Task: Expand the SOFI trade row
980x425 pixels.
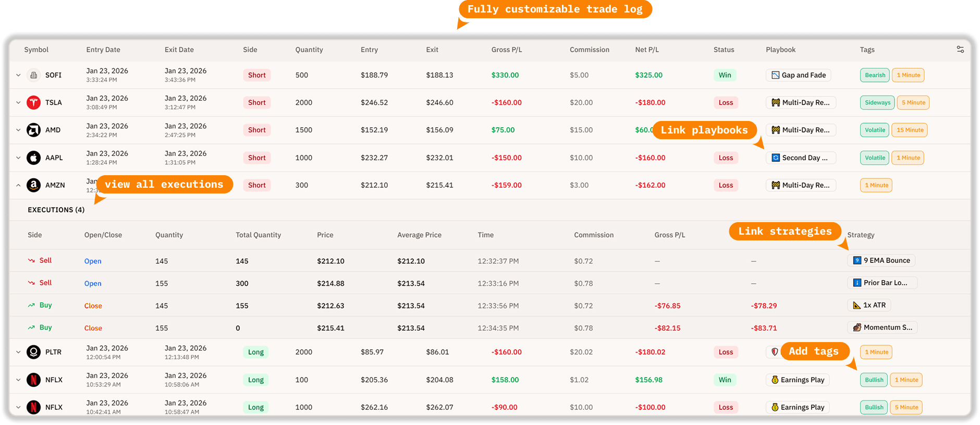Action: click(x=18, y=75)
